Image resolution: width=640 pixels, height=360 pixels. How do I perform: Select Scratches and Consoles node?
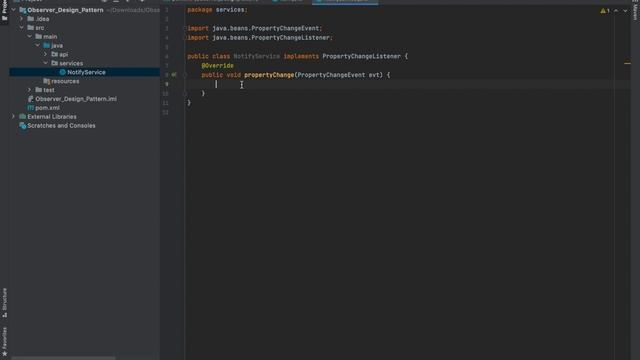[61, 126]
